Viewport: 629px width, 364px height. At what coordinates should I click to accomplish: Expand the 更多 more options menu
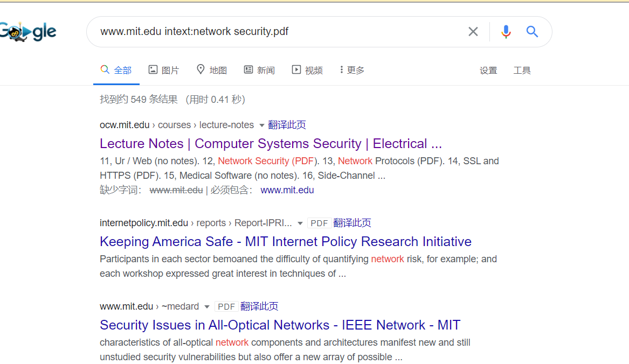coord(352,70)
